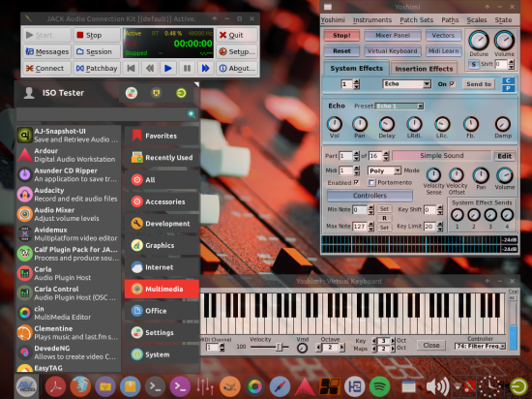Increase the Part number spinner
Screen dimensions: 532x399
point(356,153)
